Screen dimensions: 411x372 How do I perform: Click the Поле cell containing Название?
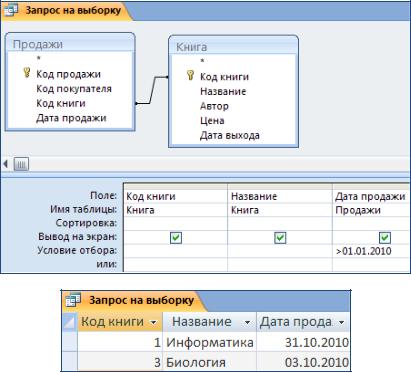tap(280, 196)
